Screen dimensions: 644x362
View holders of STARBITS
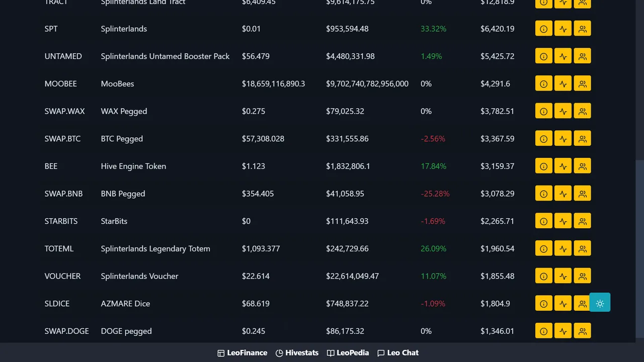[x=583, y=221]
